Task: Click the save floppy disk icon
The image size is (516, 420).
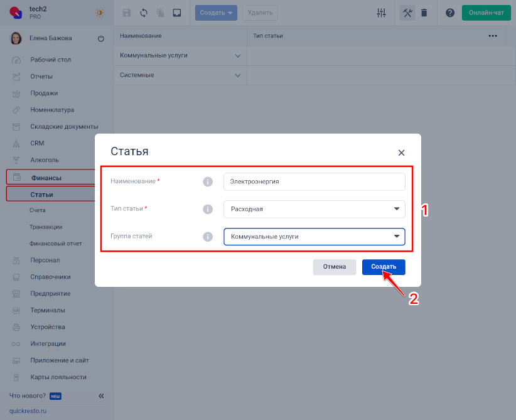Action: pyautogui.click(x=127, y=13)
